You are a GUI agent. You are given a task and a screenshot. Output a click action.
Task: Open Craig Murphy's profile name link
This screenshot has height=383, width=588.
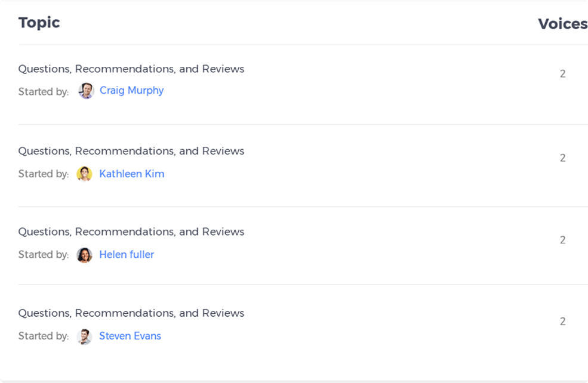(x=131, y=91)
